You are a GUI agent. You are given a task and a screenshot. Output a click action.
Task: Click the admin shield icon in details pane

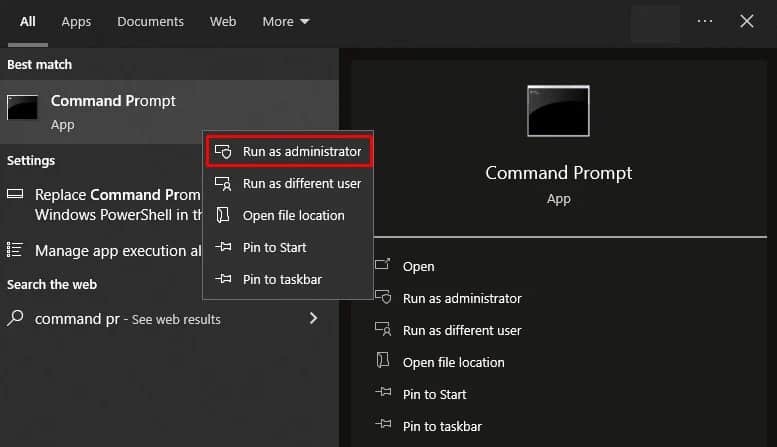point(383,297)
